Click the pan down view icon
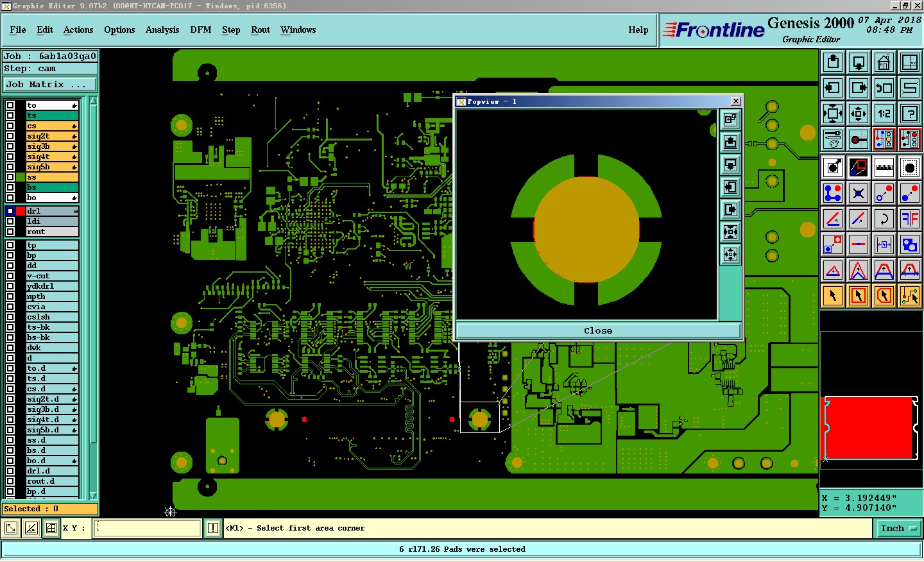 point(859,62)
